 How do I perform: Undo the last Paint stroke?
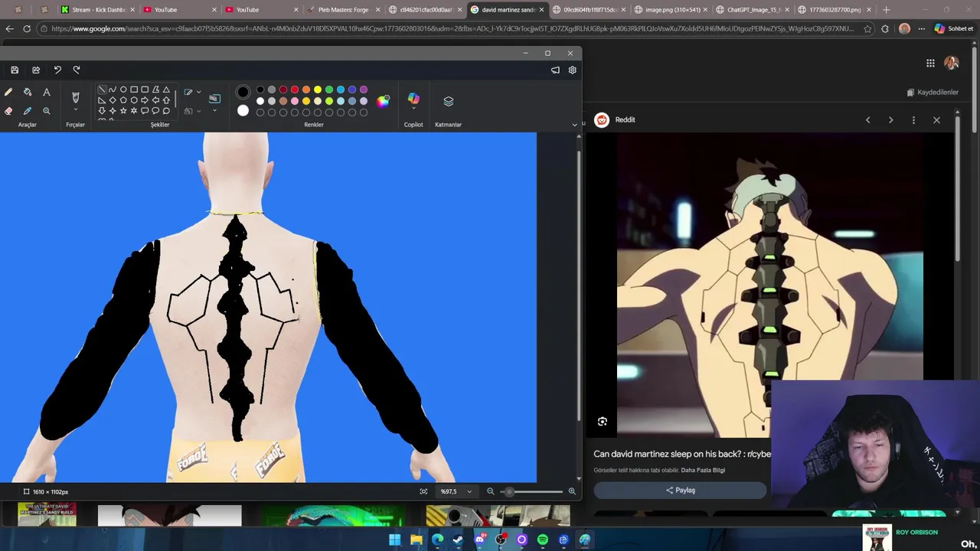tap(57, 70)
